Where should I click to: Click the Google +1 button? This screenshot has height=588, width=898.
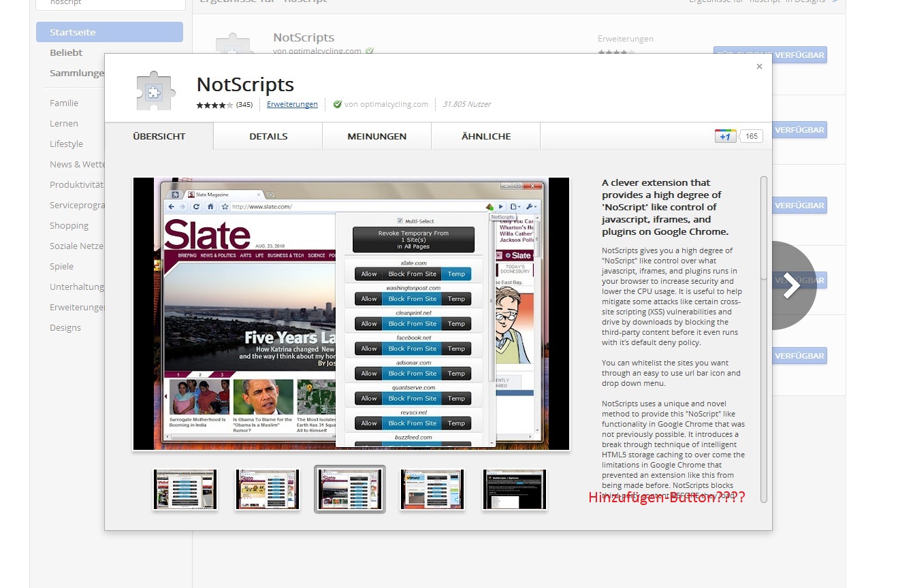(725, 136)
